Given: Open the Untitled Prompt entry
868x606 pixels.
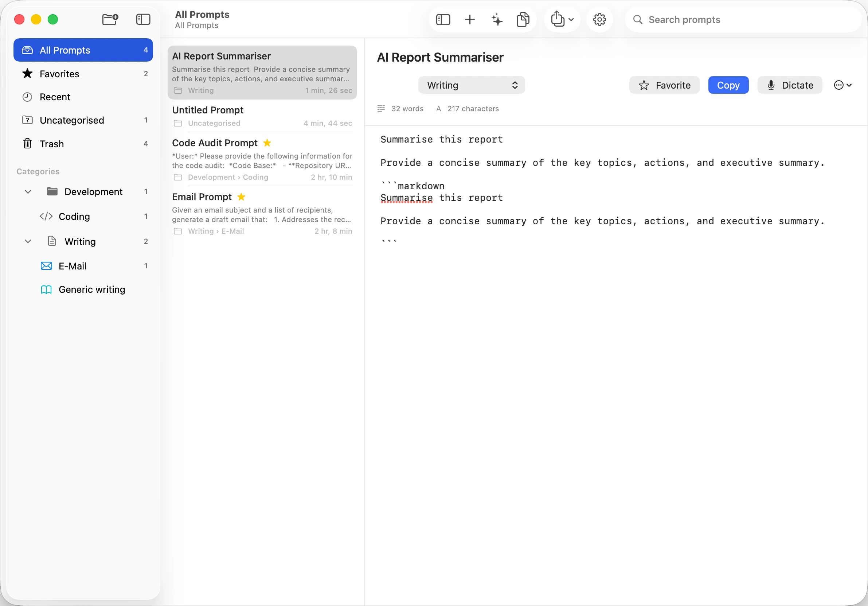Looking at the screenshot, I should pyautogui.click(x=262, y=116).
